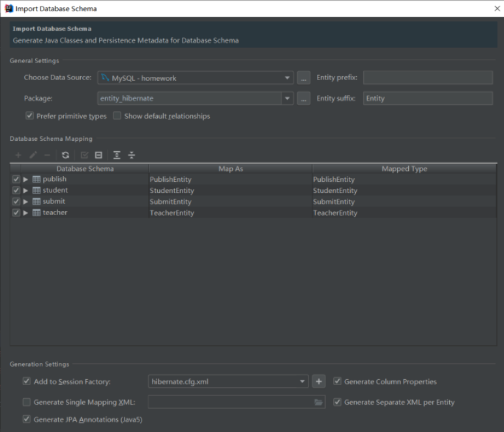Browse folder icon for Single Mapping XML
This screenshot has height=432, width=504.
318,402
